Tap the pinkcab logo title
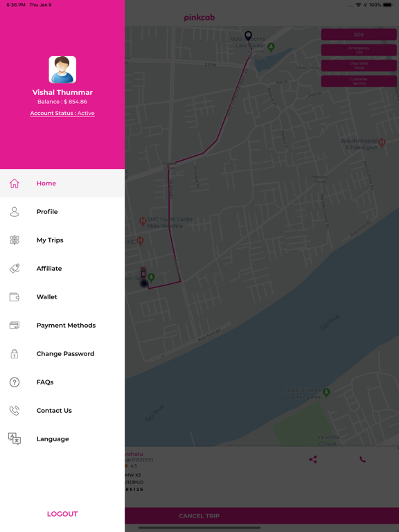The height and width of the screenshot is (532, 399). [x=199, y=17]
